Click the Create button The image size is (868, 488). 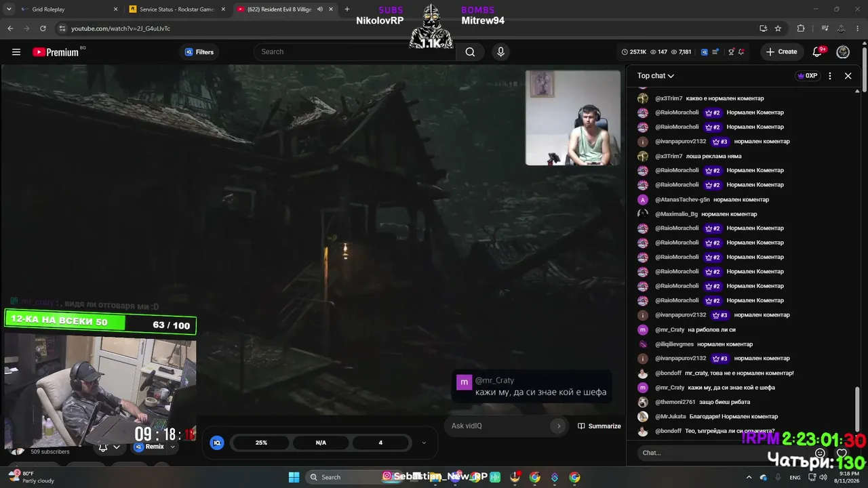point(782,52)
